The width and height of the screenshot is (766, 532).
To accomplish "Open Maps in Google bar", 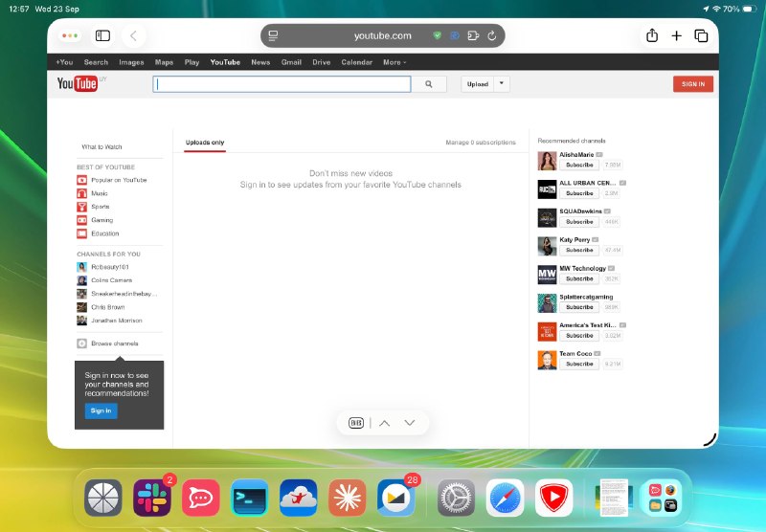I will [x=164, y=62].
